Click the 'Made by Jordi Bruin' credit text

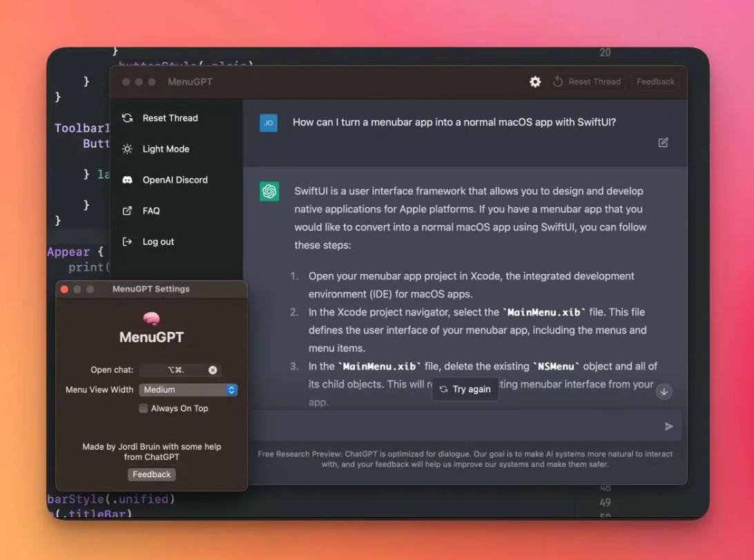151,452
